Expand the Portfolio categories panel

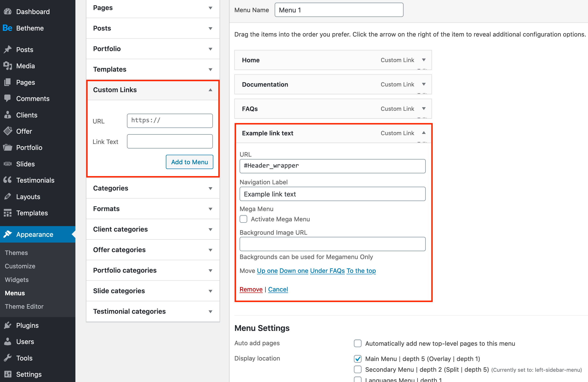[210, 270]
